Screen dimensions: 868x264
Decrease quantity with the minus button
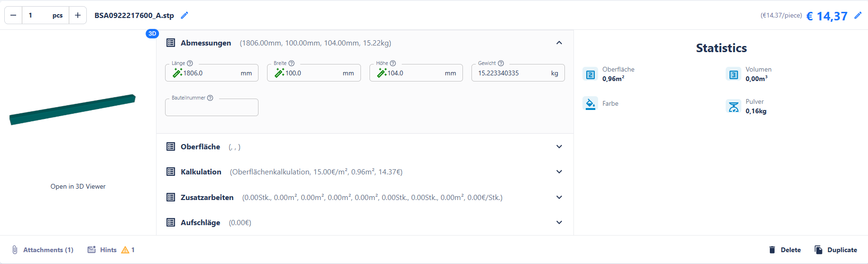coord(13,15)
